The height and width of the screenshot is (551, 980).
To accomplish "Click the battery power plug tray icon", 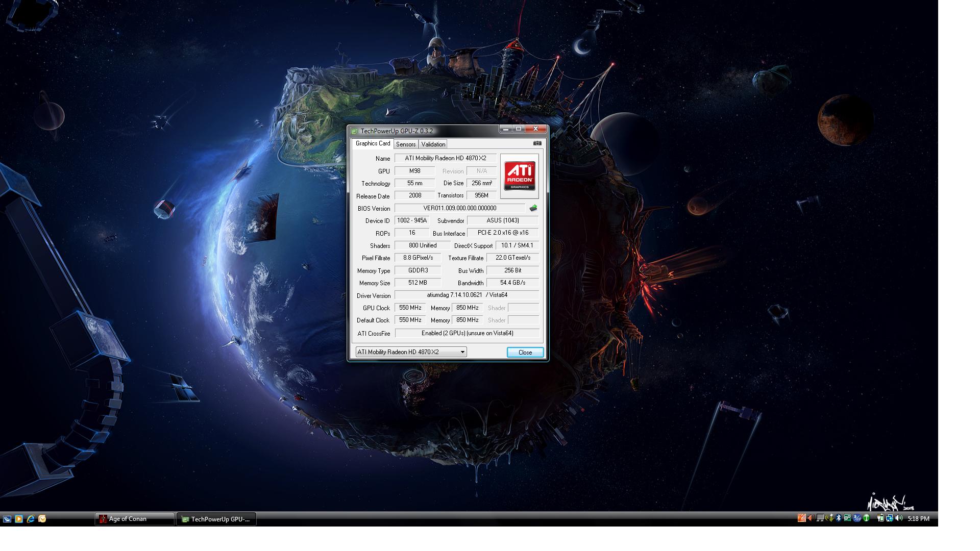I will pyautogui.click(x=880, y=518).
